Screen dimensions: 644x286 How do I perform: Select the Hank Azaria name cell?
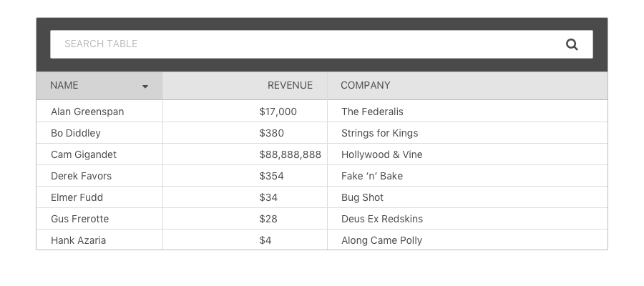tap(99, 240)
